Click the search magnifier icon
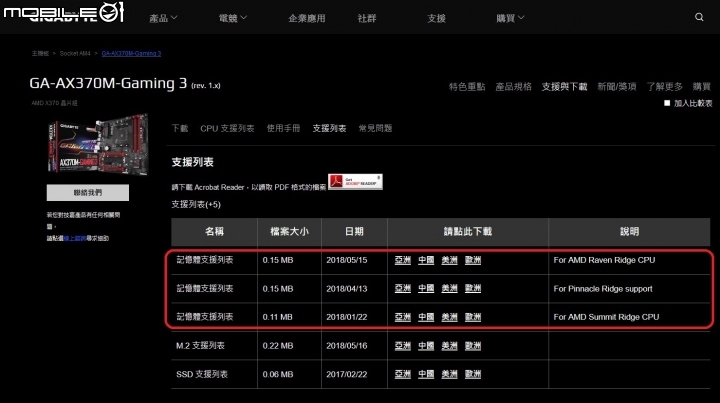 click(699, 17)
